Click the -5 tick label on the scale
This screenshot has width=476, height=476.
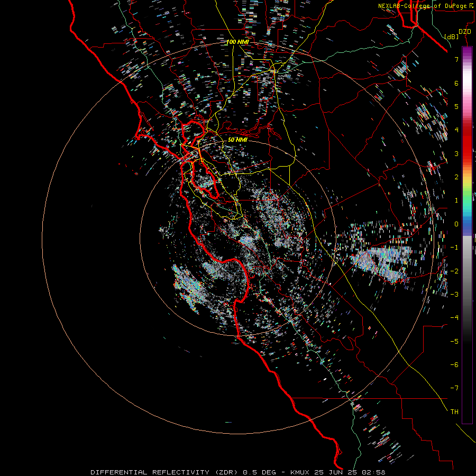tap(454, 342)
